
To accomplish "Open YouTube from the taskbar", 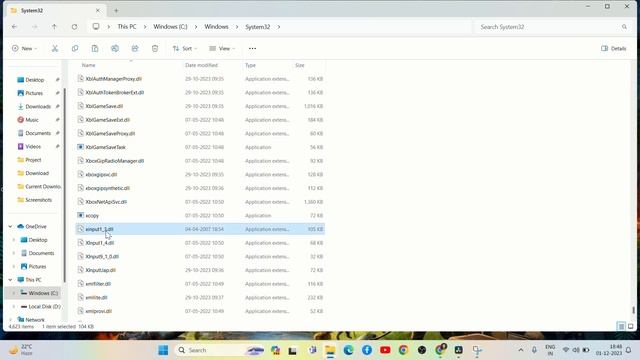I will click(x=385, y=350).
